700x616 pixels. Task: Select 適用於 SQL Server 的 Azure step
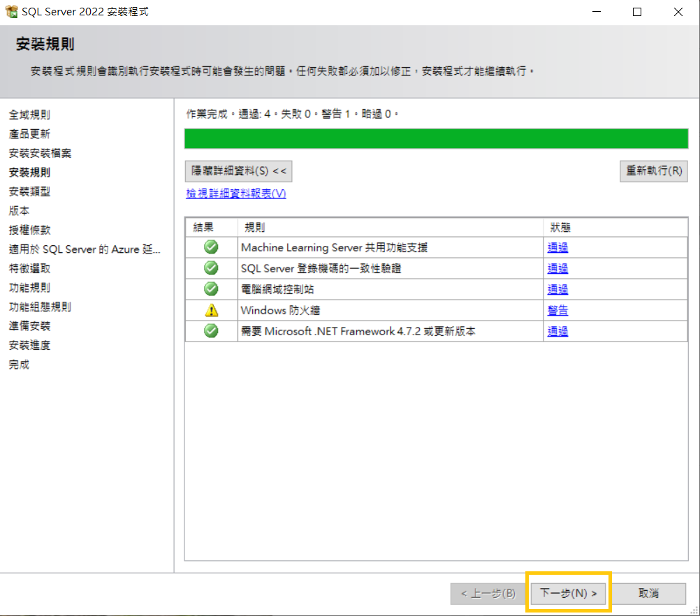tap(85, 249)
